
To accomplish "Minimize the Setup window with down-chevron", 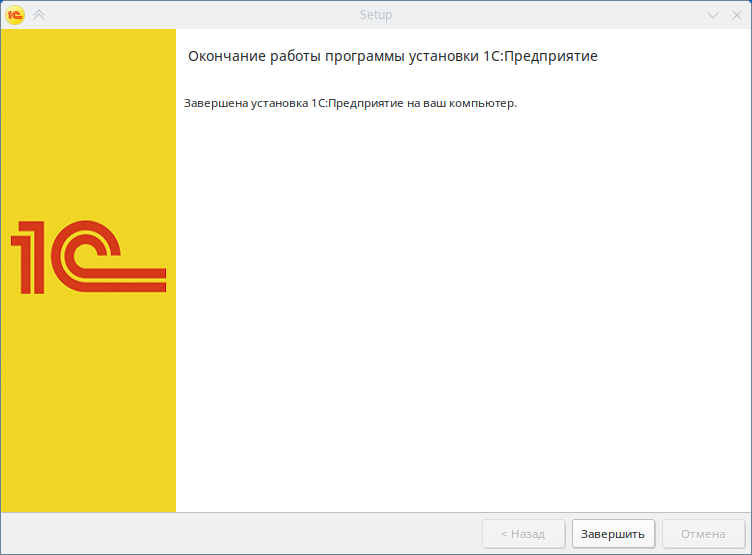I will coord(713,15).
